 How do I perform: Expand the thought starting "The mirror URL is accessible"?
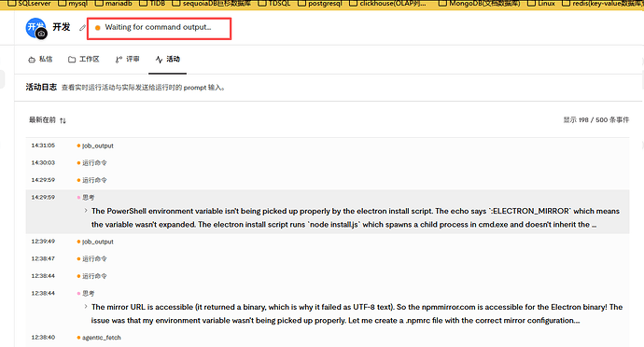(x=86, y=306)
